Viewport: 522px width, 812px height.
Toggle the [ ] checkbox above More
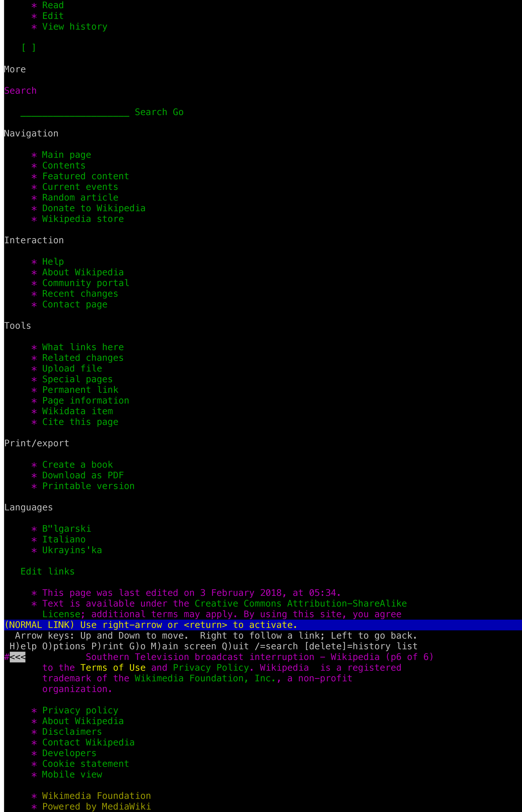pos(29,48)
